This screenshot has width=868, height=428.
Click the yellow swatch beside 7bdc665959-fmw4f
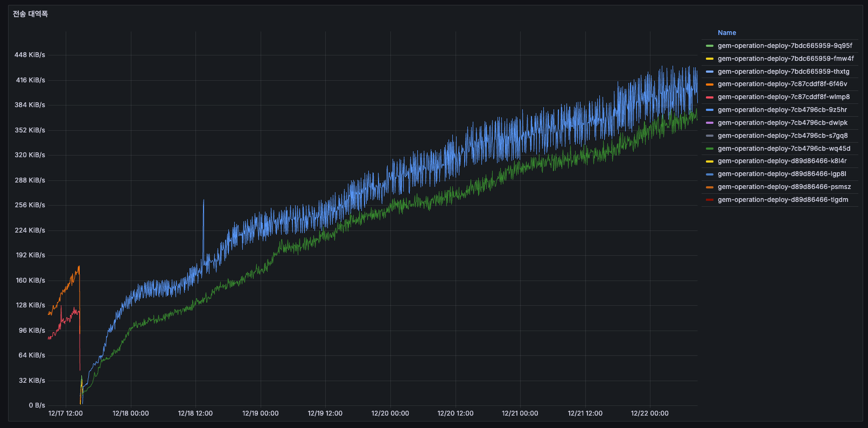pos(709,59)
